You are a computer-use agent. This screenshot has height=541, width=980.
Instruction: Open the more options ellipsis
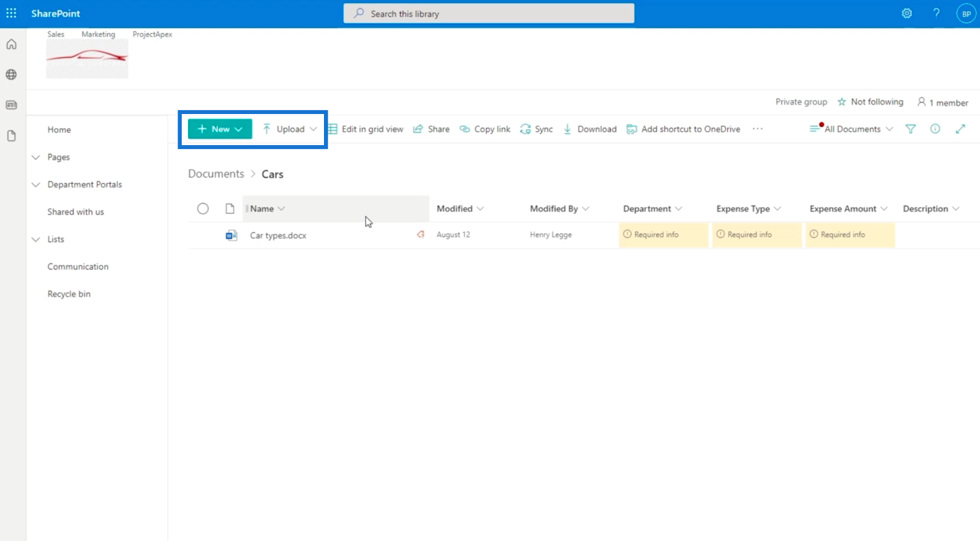pyautogui.click(x=758, y=129)
